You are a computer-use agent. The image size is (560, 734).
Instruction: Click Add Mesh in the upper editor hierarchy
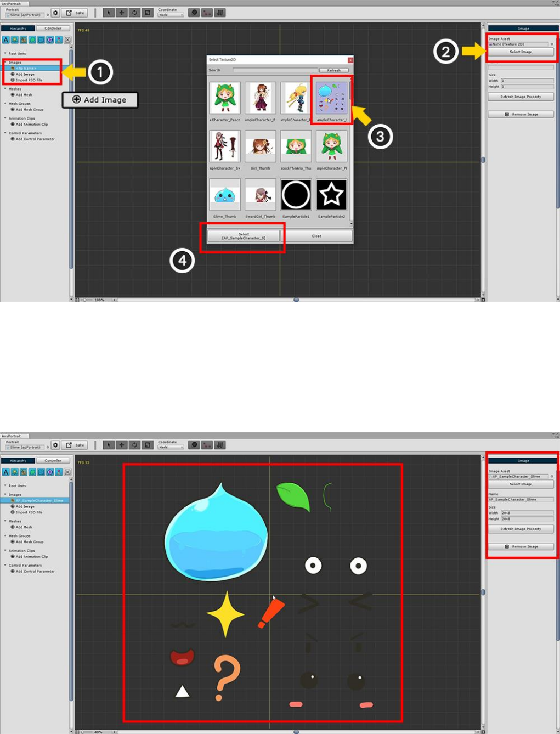(24, 95)
